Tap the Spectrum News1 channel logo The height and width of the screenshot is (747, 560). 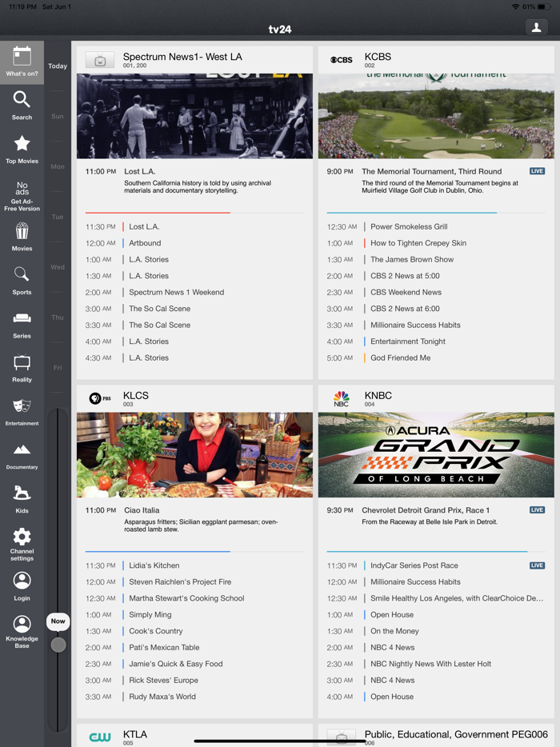[x=100, y=60]
